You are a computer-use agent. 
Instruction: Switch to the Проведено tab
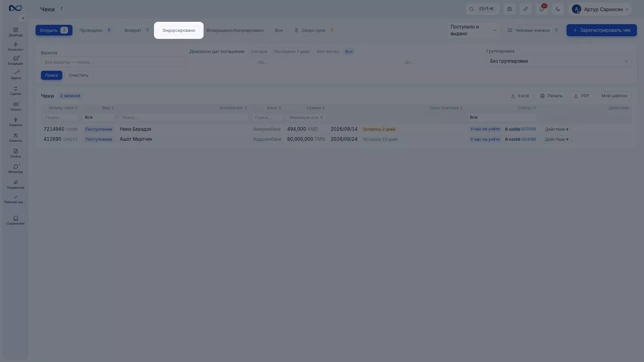pyautogui.click(x=95, y=30)
